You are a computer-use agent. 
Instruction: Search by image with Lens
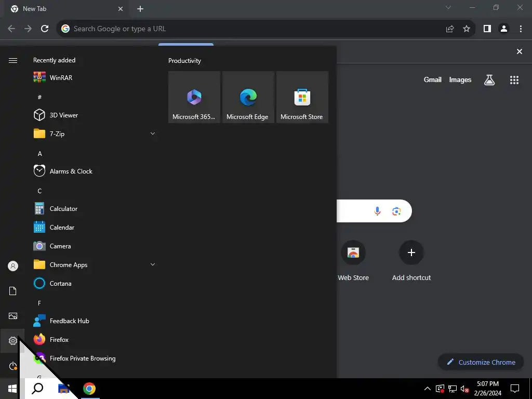click(396, 211)
